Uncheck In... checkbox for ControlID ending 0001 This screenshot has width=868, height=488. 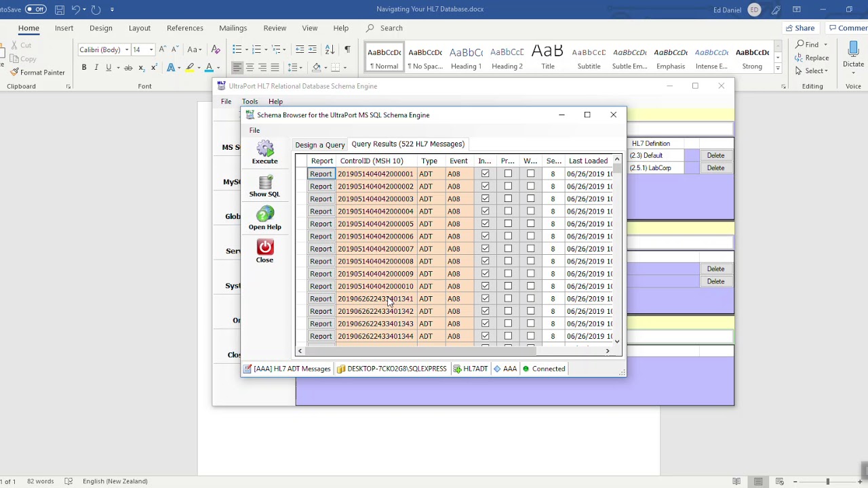[485, 174]
